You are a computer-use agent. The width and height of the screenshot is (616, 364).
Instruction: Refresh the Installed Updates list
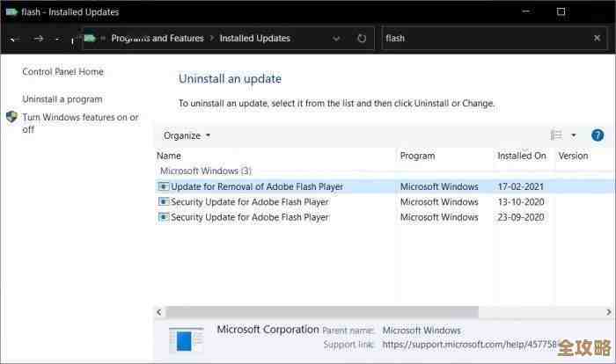click(x=362, y=39)
